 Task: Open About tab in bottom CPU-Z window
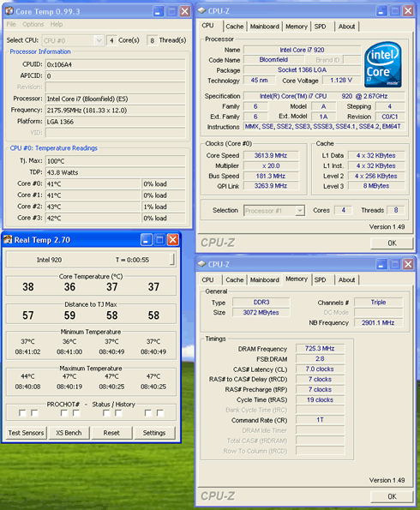coord(346,279)
